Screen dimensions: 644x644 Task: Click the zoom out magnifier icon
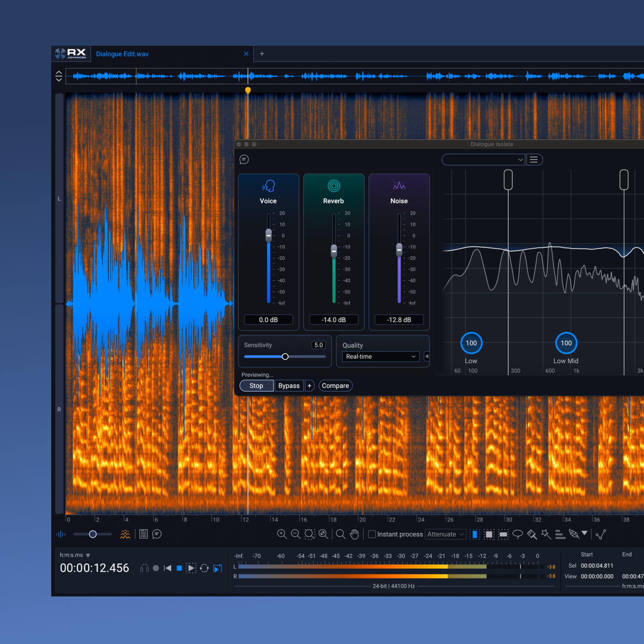pyautogui.click(x=295, y=534)
